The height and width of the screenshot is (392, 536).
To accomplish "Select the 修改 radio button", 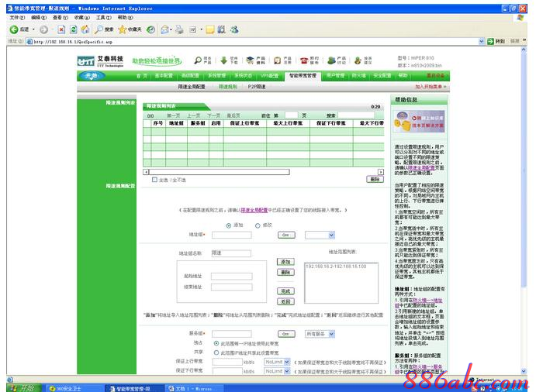I will click(258, 225).
